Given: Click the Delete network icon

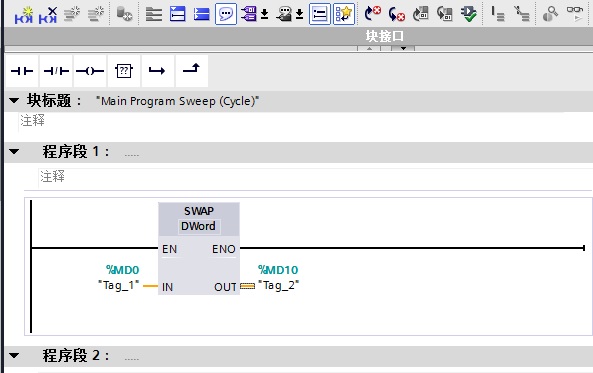Looking at the screenshot, I should point(48,15).
